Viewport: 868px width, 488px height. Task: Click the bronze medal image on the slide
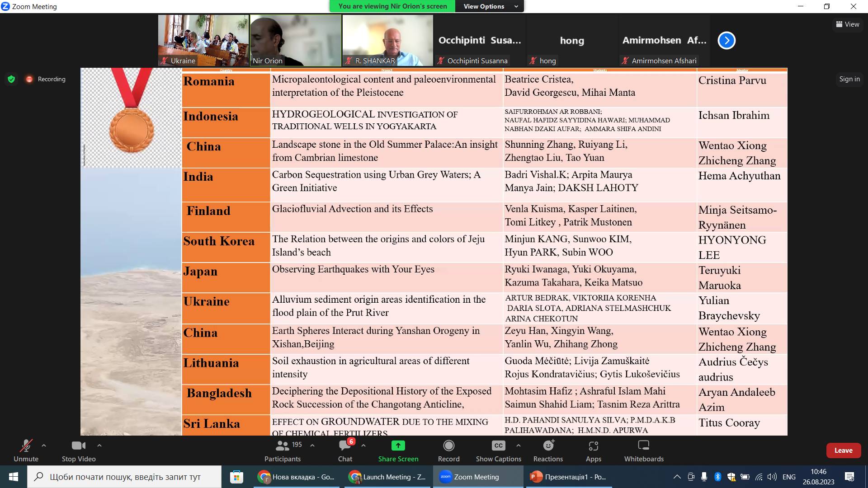coord(132,111)
